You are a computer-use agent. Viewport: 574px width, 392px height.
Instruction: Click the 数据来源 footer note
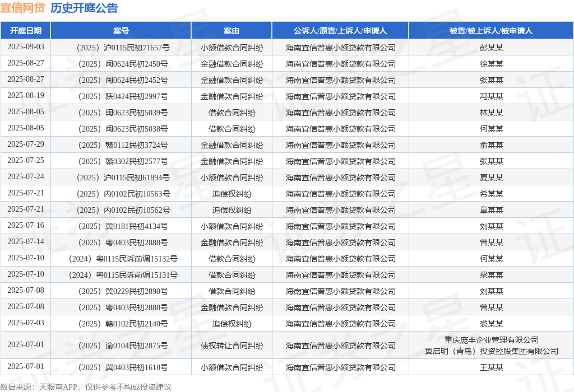point(86,387)
